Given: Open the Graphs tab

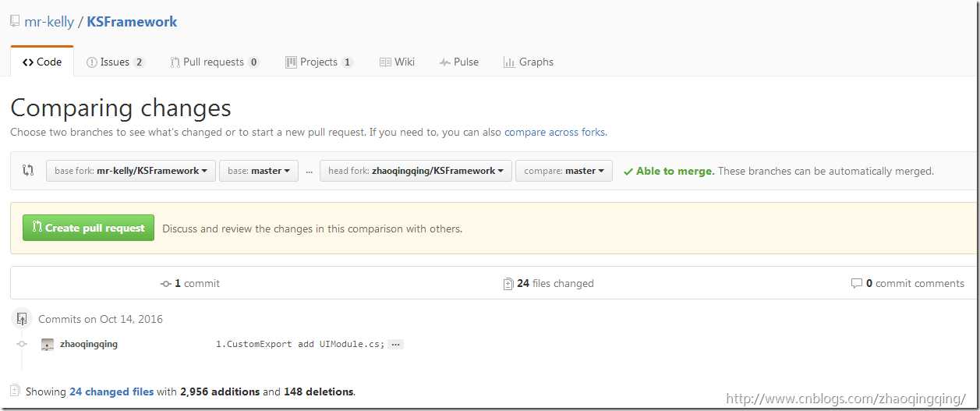Looking at the screenshot, I should 529,62.
